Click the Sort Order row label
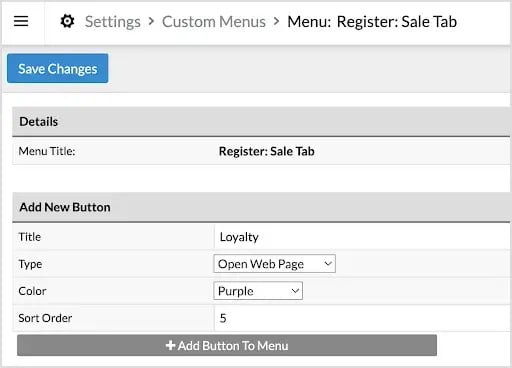 [45, 318]
